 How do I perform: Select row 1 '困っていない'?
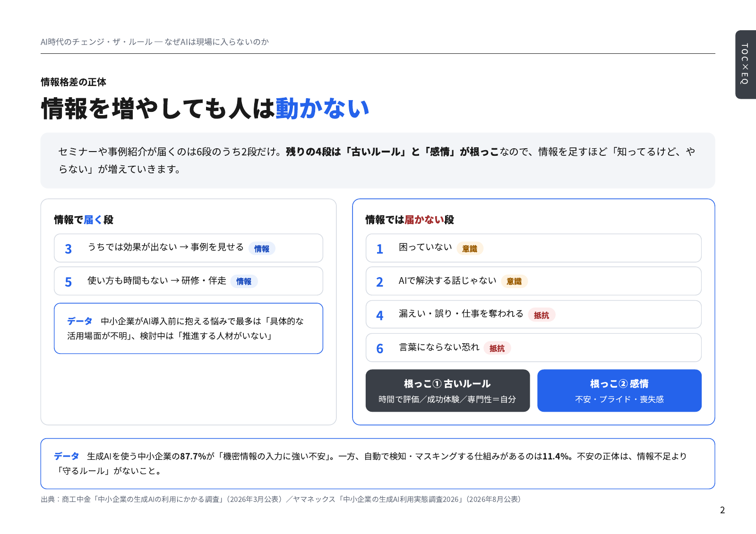(533, 248)
